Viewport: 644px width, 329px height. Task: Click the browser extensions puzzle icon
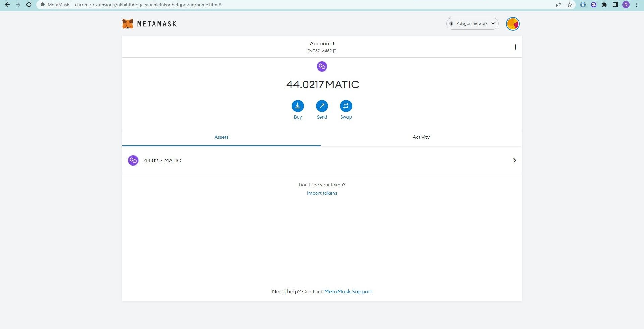[x=604, y=5]
